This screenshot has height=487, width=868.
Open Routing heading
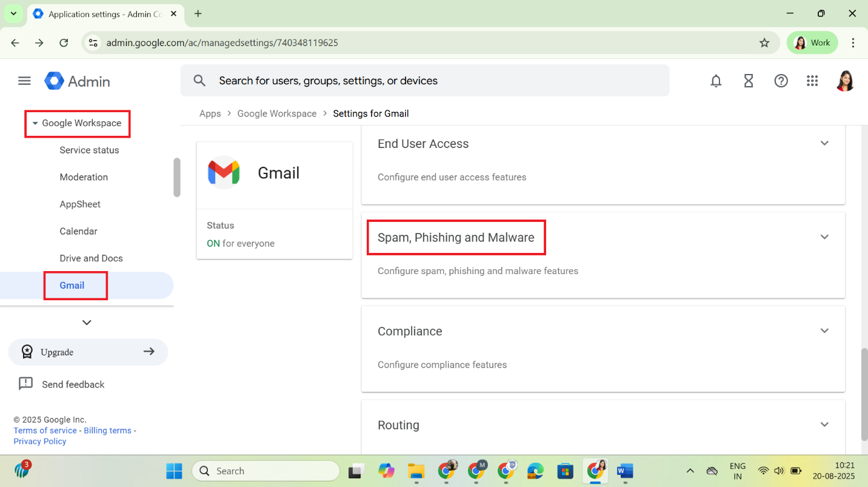click(398, 425)
